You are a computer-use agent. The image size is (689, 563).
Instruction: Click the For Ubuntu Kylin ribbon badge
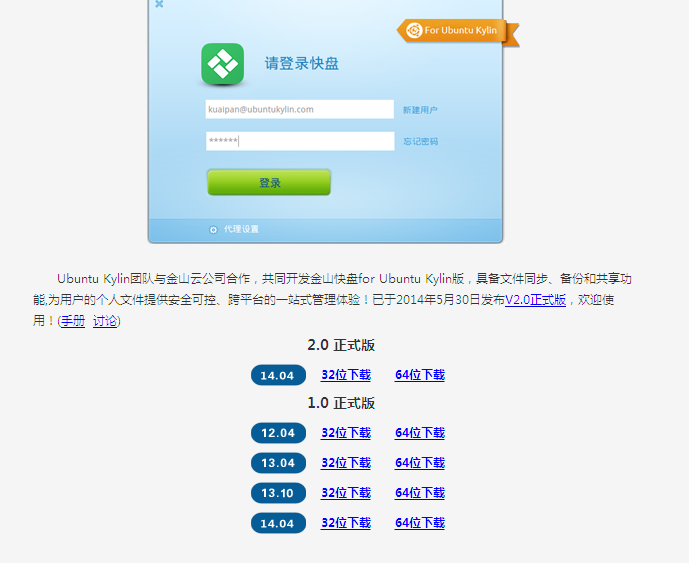click(458, 31)
